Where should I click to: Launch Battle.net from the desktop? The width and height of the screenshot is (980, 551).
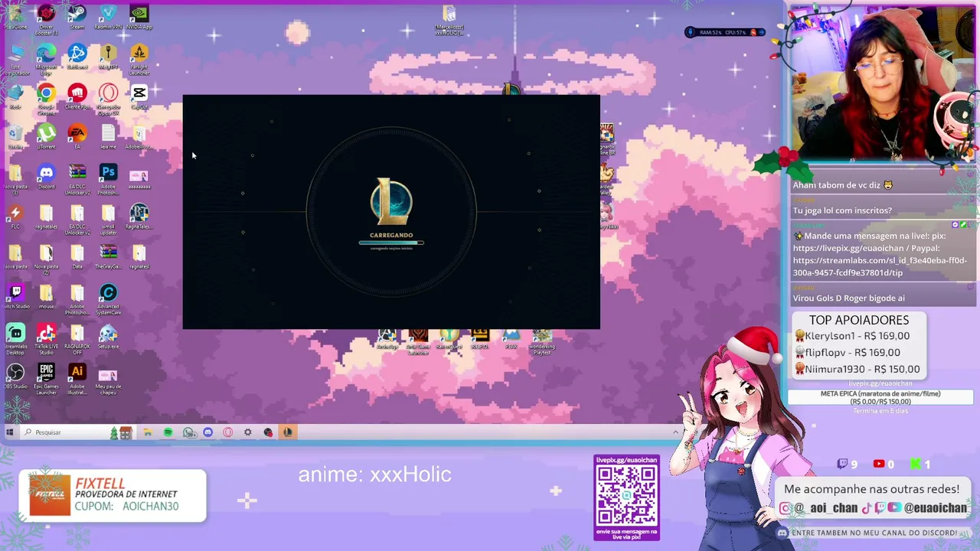[x=77, y=57]
